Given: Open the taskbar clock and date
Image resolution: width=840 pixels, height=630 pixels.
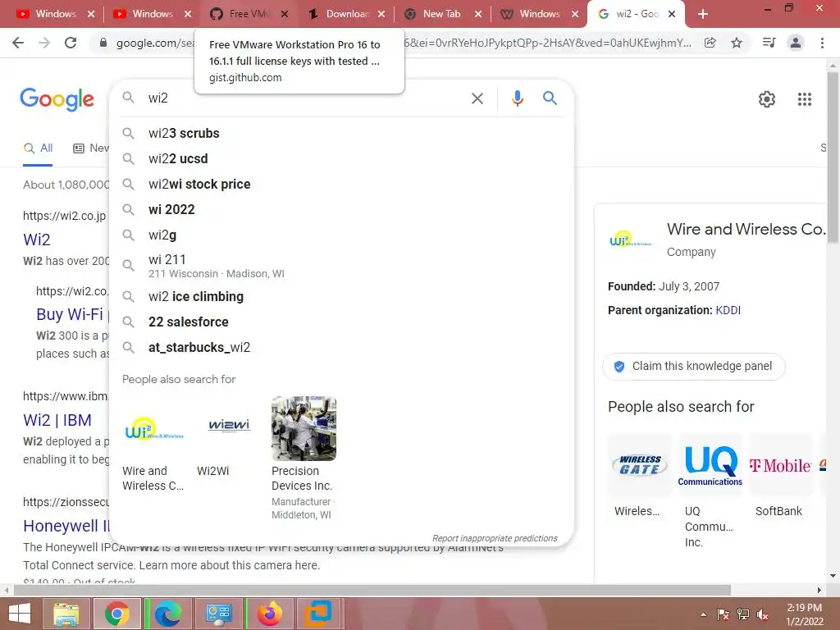Looking at the screenshot, I should 804,614.
